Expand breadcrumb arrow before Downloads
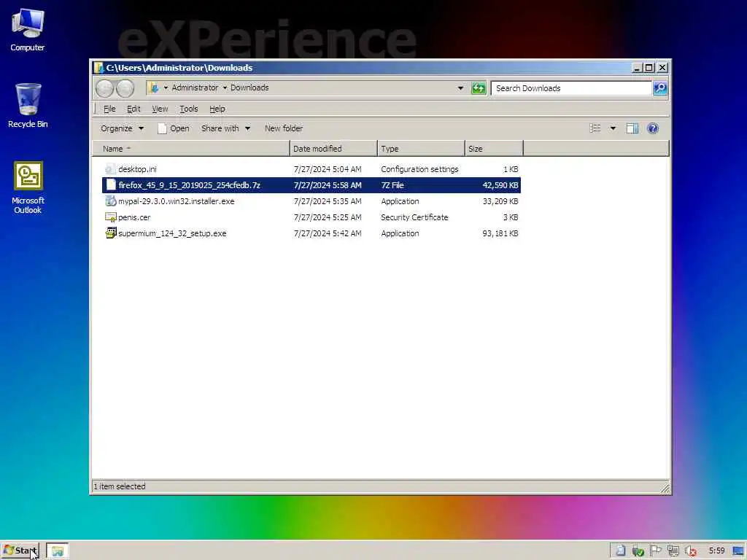 pyautogui.click(x=225, y=87)
